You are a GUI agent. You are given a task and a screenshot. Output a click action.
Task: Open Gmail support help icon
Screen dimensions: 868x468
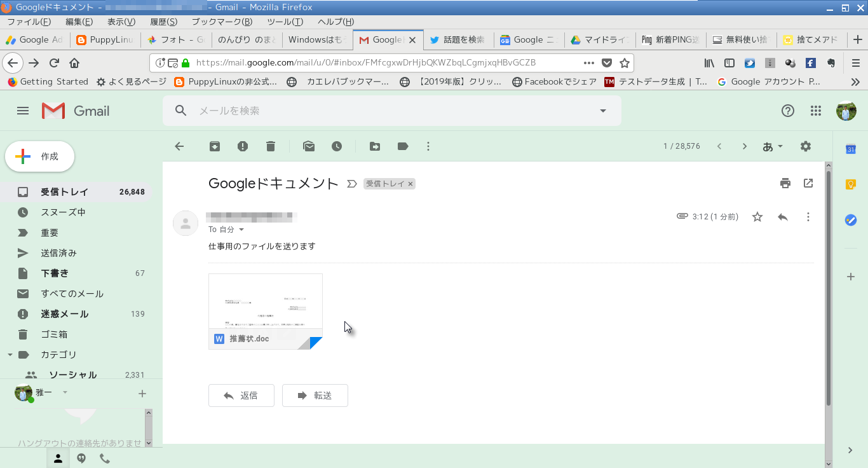[x=788, y=111]
